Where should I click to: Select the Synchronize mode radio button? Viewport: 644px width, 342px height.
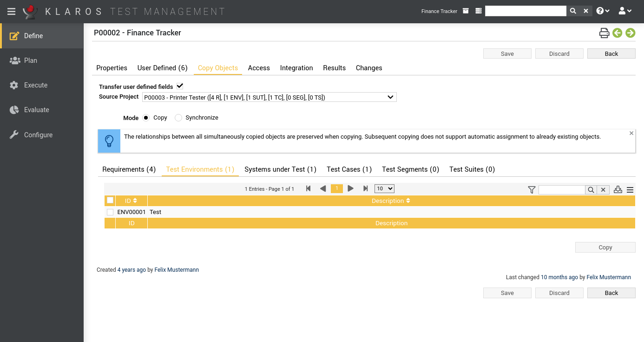pos(178,118)
